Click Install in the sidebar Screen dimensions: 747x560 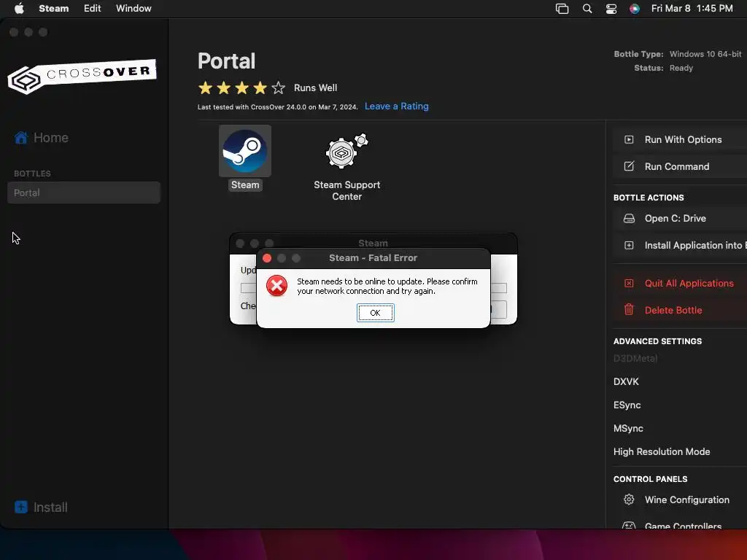click(x=50, y=507)
